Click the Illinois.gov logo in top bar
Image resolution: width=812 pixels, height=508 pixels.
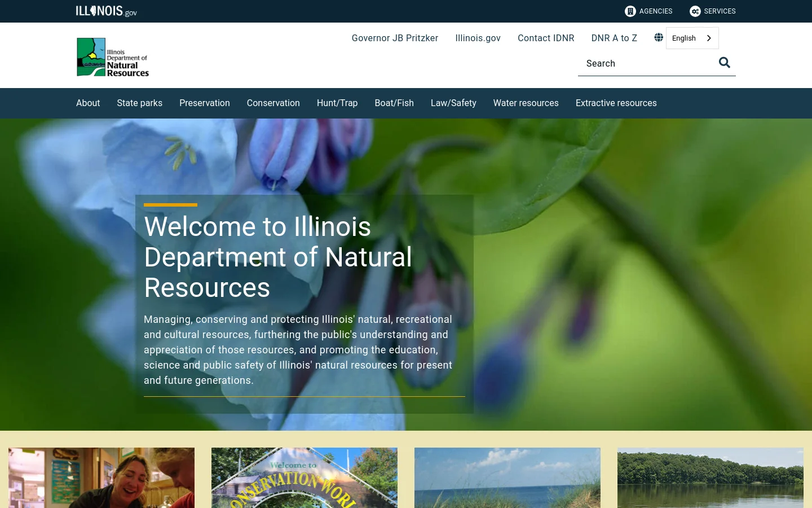(107, 11)
